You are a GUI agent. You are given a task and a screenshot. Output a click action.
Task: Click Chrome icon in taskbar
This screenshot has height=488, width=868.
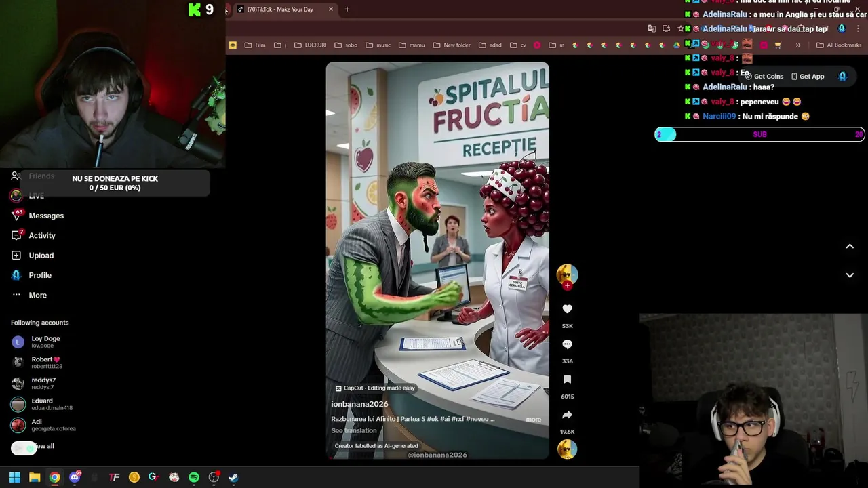point(54,477)
